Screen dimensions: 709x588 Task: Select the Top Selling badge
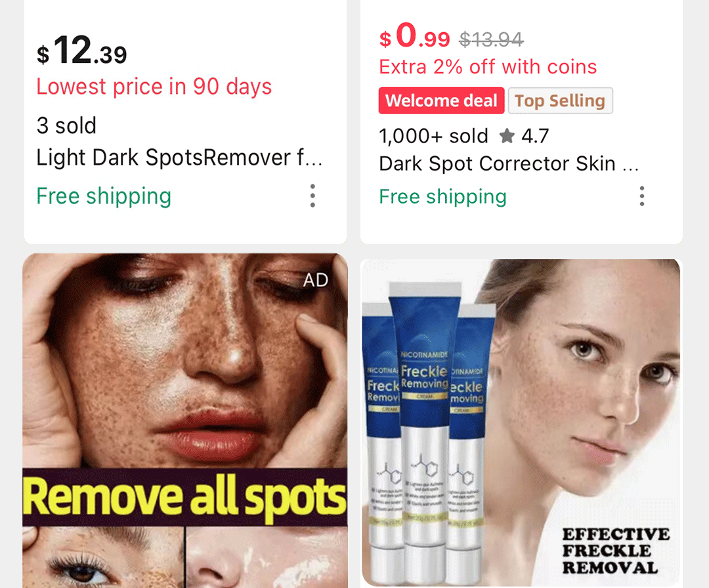click(x=560, y=100)
